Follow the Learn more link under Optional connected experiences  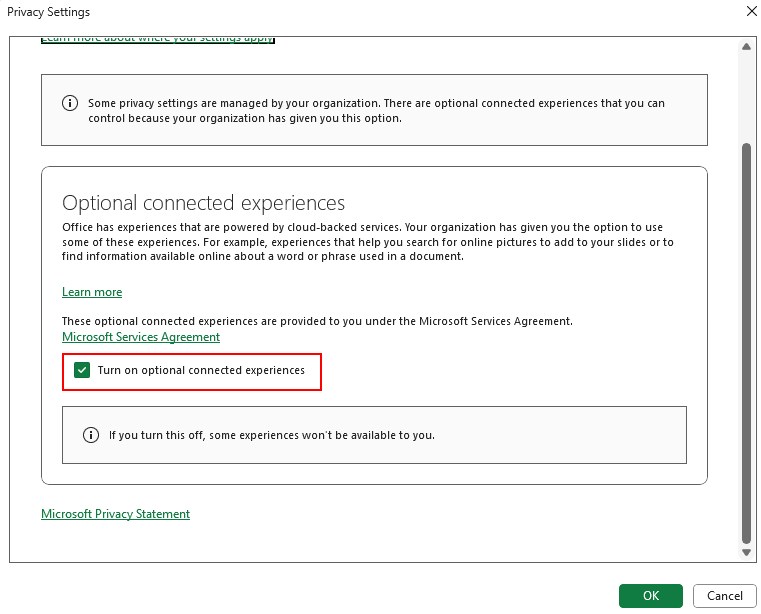tap(92, 292)
